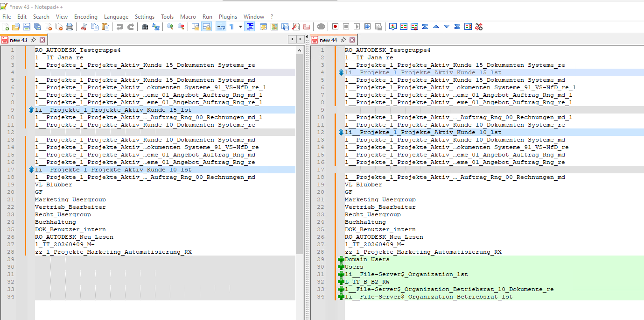Click the Zoom Out magnifier icon
The width and height of the screenshot is (644, 320).
(181, 27)
